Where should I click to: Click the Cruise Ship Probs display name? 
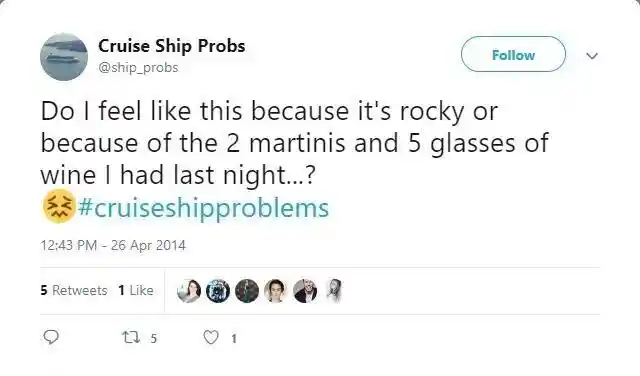coord(171,46)
